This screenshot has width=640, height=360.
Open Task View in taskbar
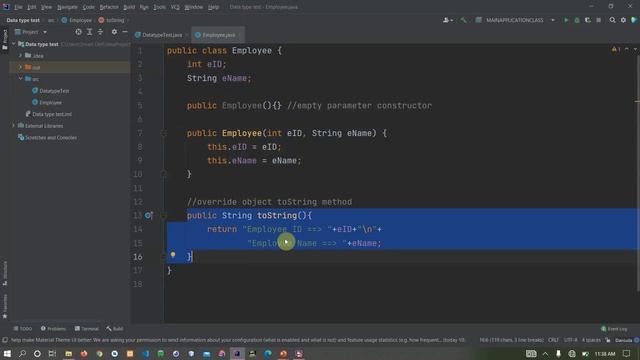click(52, 353)
